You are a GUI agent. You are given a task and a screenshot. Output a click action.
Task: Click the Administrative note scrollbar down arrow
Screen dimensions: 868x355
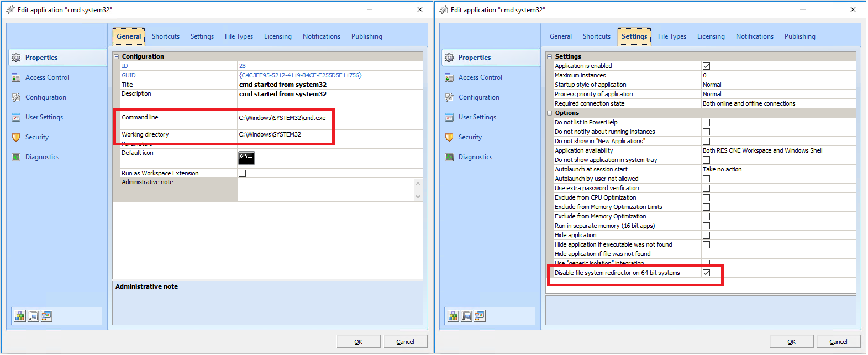click(418, 196)
